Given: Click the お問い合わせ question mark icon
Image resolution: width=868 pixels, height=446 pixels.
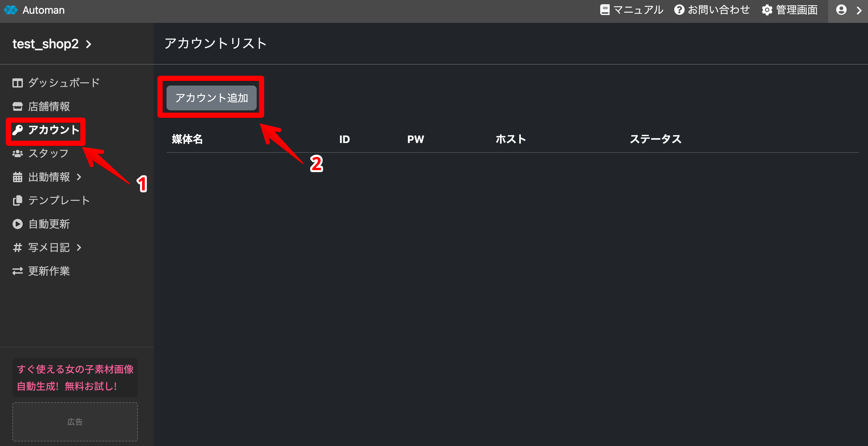Looking at the screenshot, I should coord(679,10).
